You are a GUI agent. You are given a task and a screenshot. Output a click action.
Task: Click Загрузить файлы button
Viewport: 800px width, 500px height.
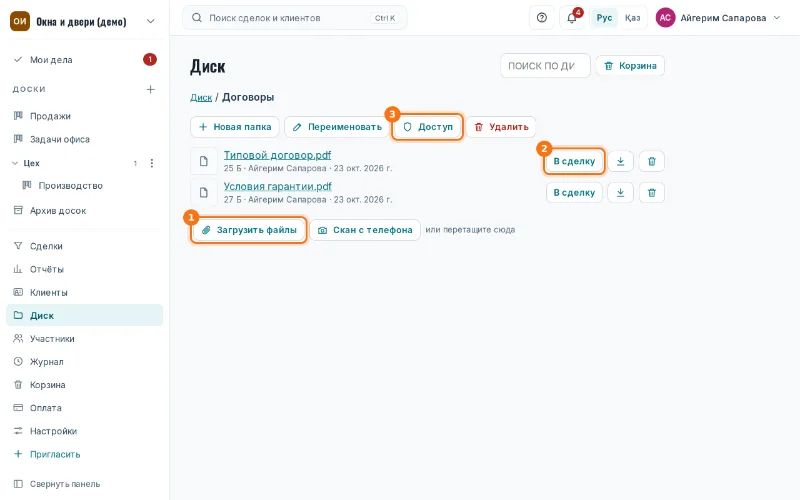[x=249, y=230]
